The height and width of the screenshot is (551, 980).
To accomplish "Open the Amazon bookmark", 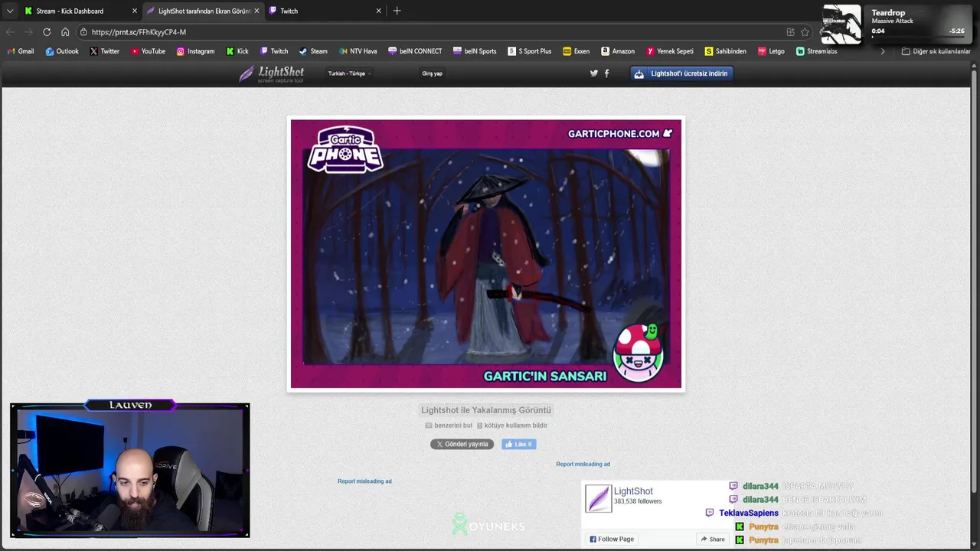I will (618, 51).
